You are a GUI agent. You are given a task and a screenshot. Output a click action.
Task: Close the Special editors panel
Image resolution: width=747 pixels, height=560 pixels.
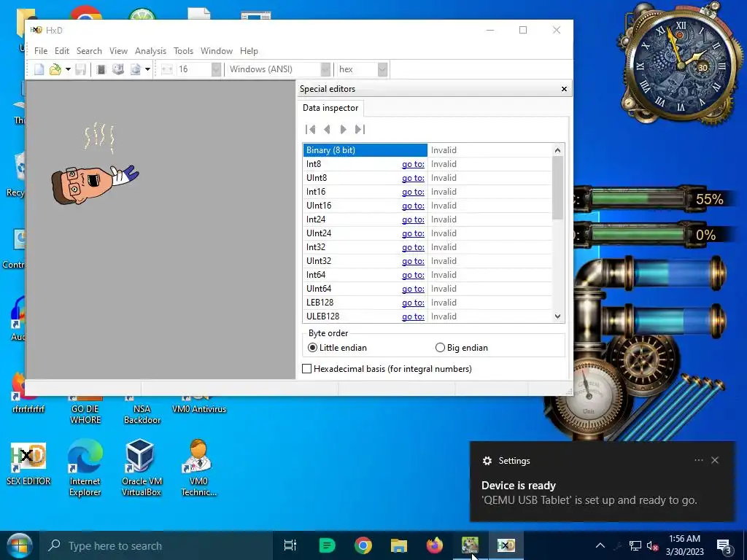(x=564, y=89)
